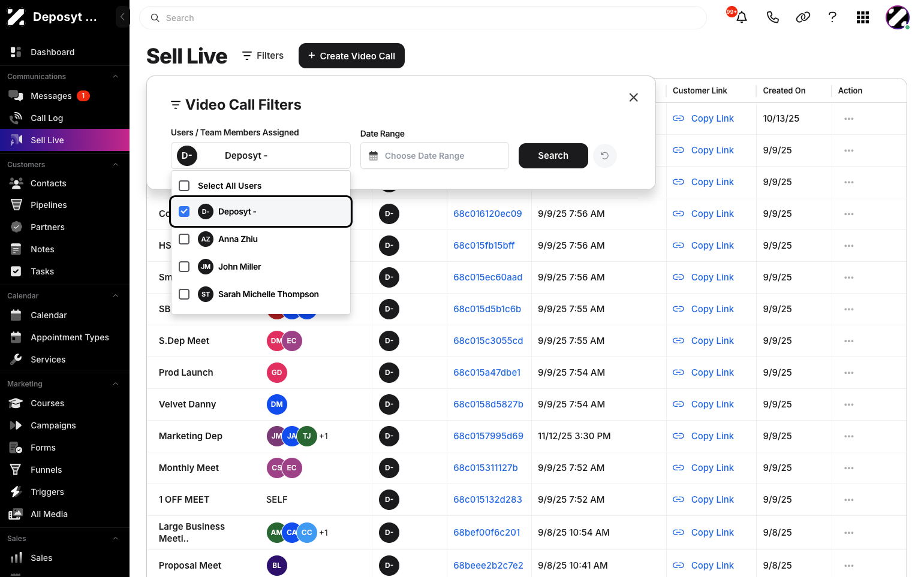Open the link icon in top bar

803,17
